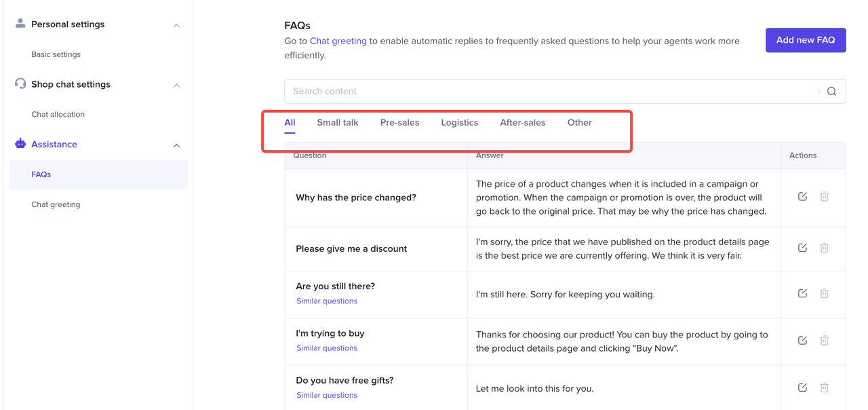
Task: Follow the Chat greeting link in description
Action: [x=338, y=41]
